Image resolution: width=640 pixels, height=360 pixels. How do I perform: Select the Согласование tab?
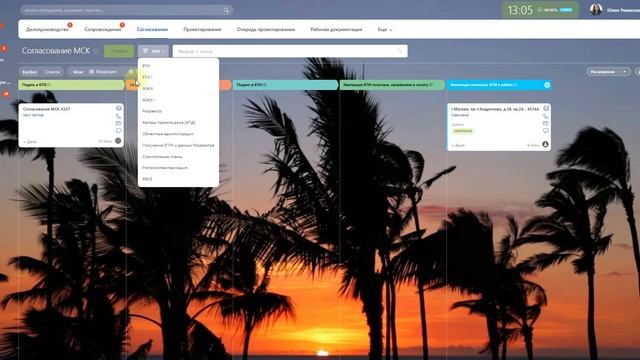pos(152,29)
